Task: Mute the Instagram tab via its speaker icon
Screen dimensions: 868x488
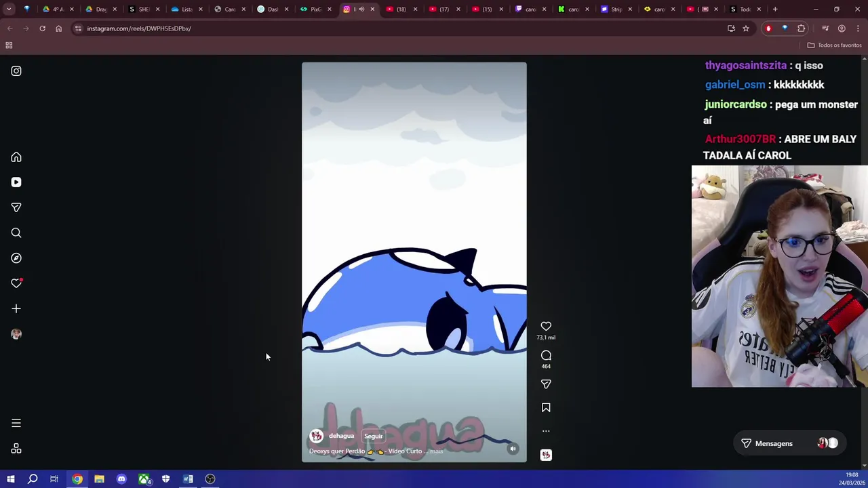Action: [x=361, y=9]
